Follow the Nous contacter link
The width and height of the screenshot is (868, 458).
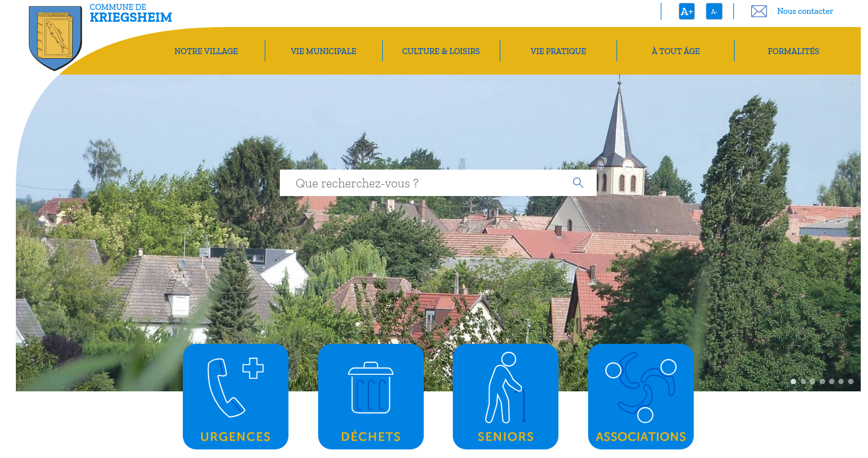pos(805,11)
